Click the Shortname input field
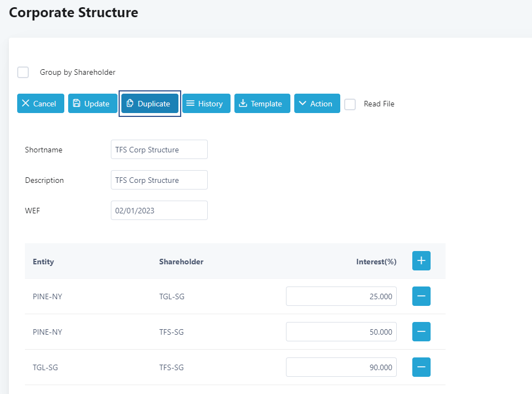The image size is (532, 394). tap(159, 150)
